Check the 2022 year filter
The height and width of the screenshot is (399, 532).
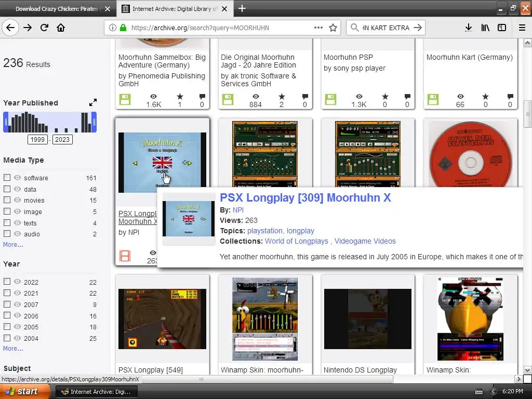pos(7,281)
